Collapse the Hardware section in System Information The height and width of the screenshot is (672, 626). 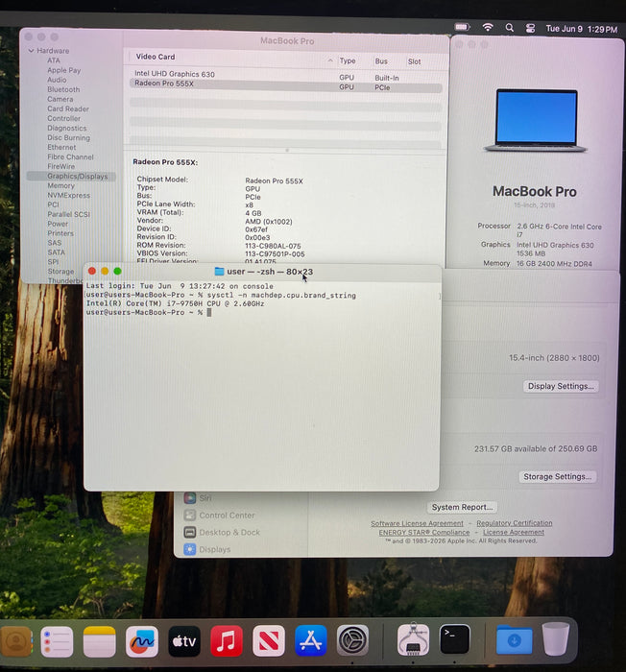(31, 51)
